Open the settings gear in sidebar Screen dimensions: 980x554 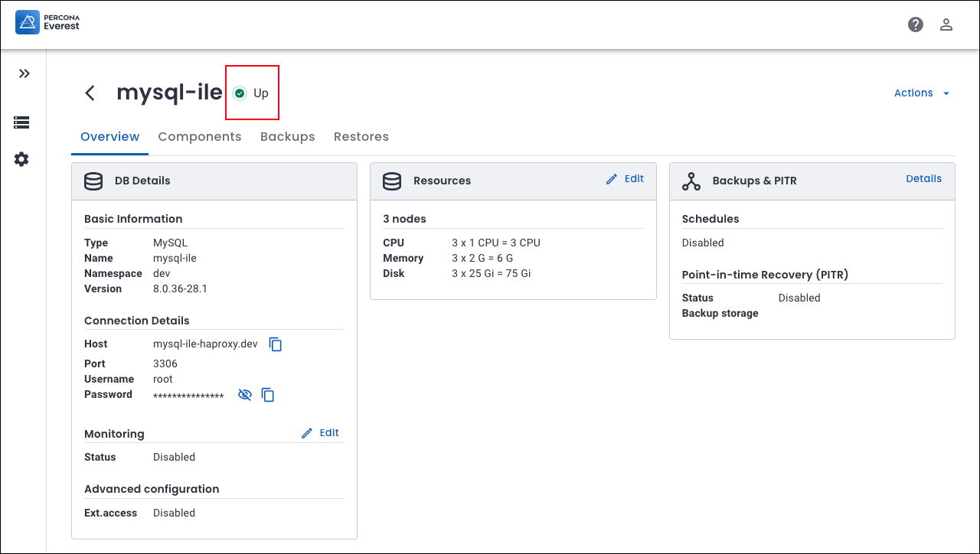tap(21, 159)
